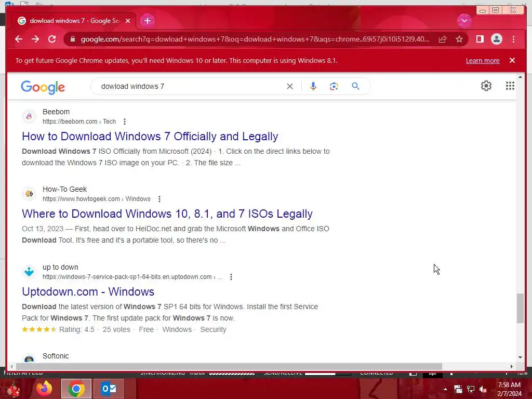
Task: Click the beebom.com URL breadcrumb
Action: click(x=79, y=122)
